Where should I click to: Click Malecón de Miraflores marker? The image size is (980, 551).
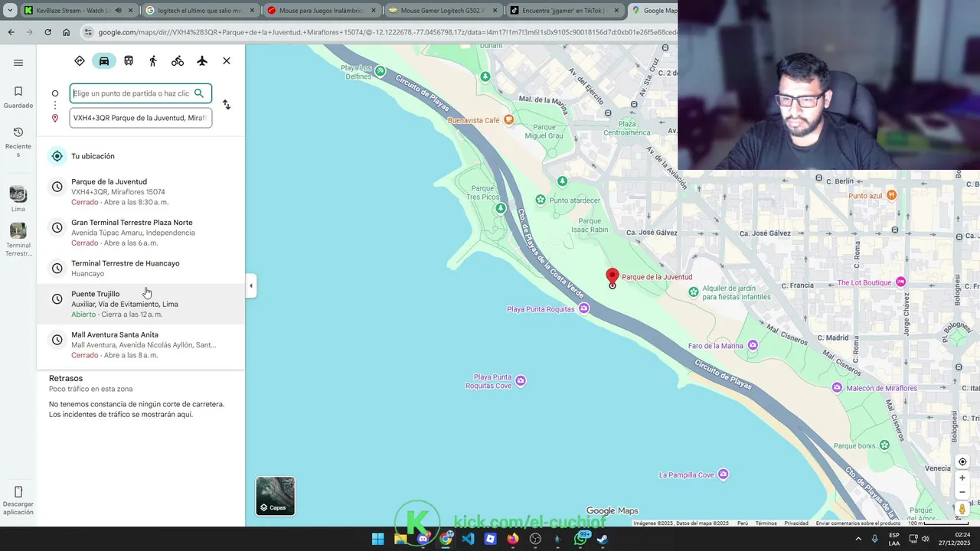pyautogui.click(x=837, y=388)
